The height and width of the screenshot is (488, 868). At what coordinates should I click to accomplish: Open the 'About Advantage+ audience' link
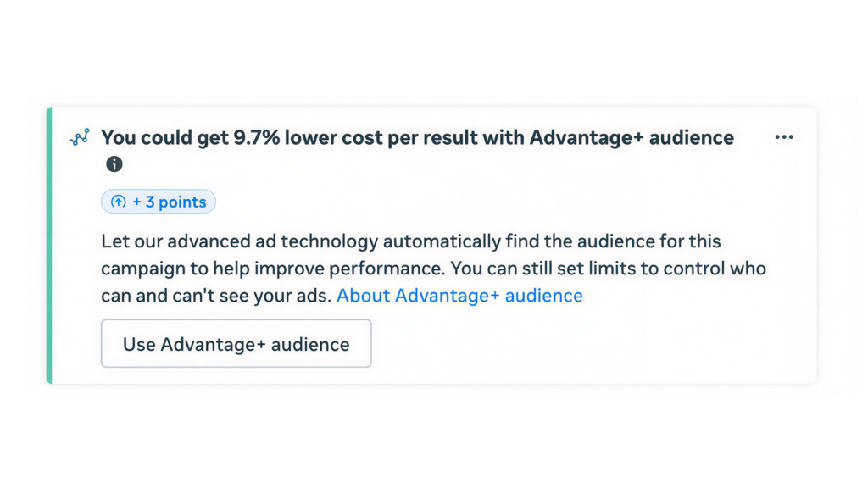(x=459, y=296)
